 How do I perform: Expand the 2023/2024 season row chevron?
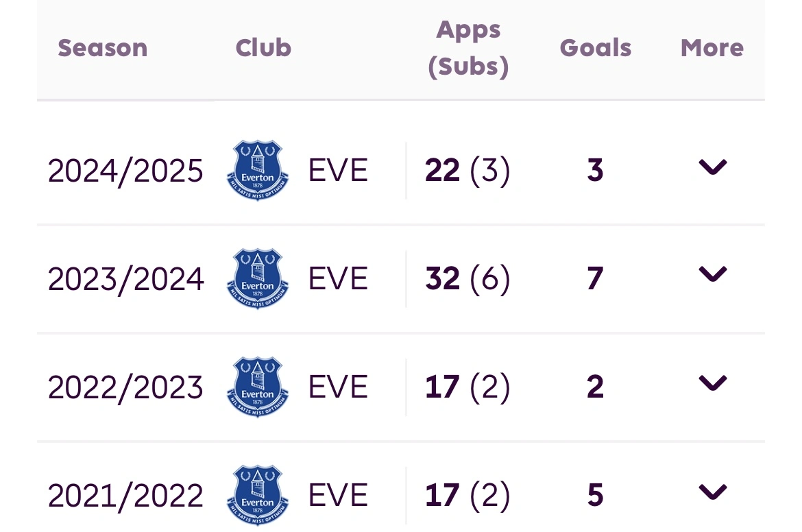[x=712, y=275]
